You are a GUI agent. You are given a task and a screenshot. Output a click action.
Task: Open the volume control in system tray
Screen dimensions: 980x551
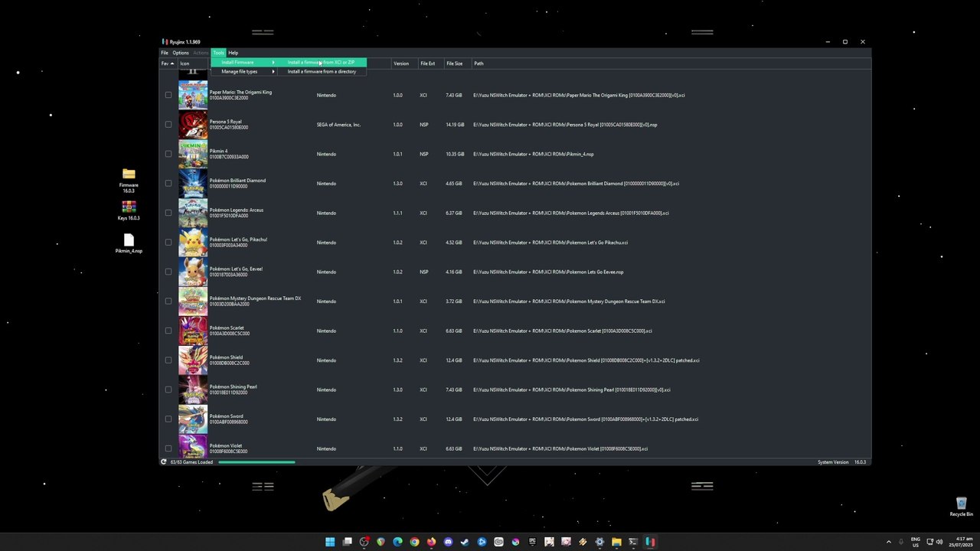939,542
